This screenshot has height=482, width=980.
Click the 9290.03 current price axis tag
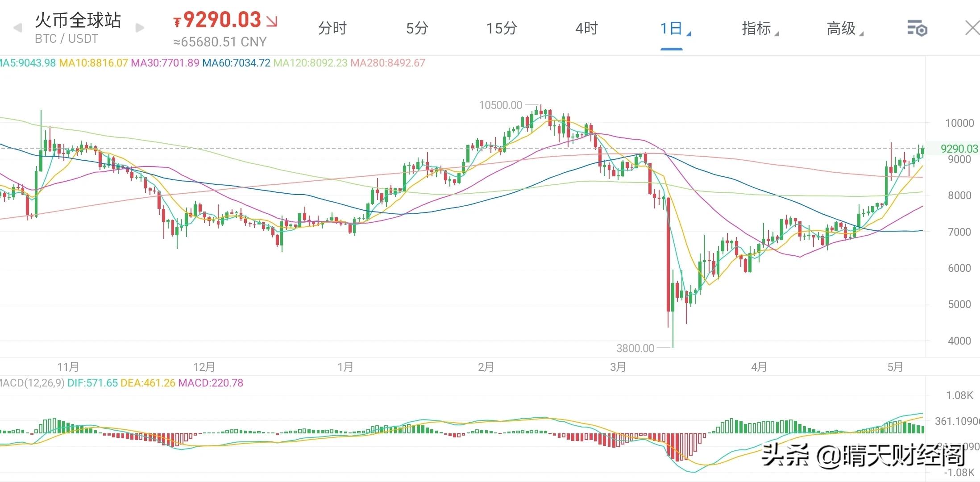959,149
